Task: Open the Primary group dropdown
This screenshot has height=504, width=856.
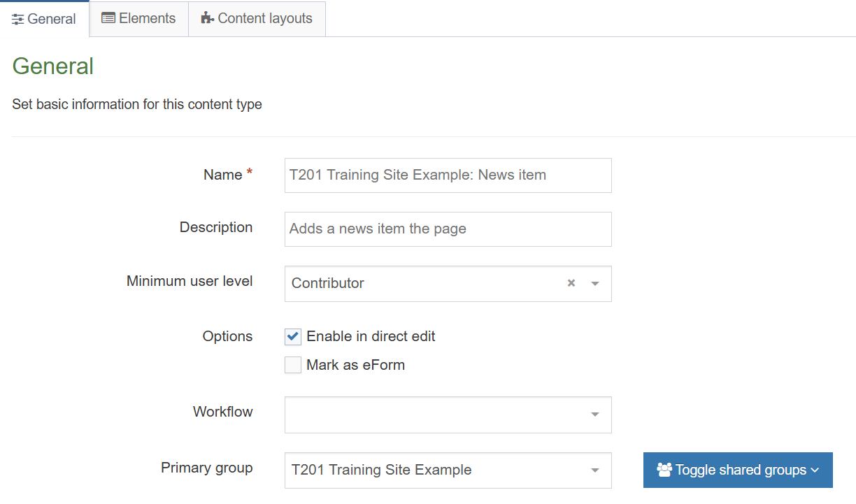Action: (448, 470)
